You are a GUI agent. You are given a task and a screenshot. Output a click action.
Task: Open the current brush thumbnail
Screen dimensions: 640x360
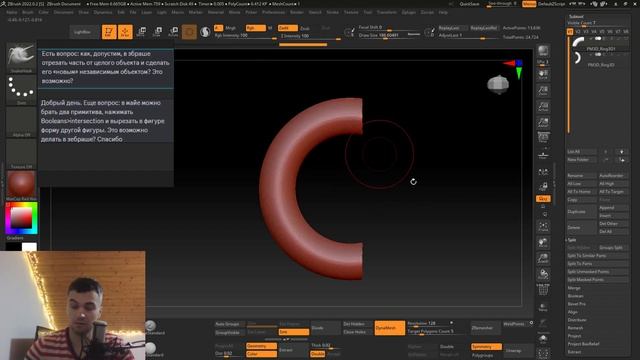(x=21, y=58)
